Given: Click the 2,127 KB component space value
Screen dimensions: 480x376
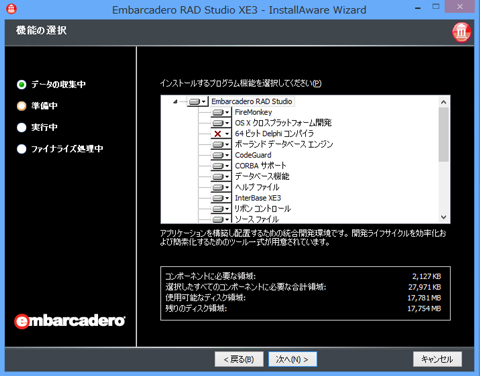Looking at the screenshot, I should (427, 276).
